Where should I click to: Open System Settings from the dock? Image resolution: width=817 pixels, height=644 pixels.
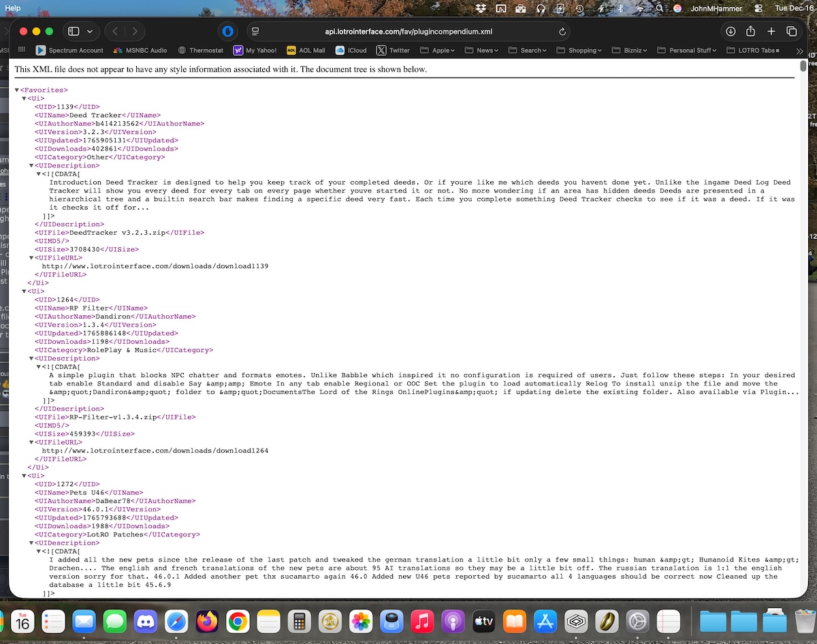point(638,621)
